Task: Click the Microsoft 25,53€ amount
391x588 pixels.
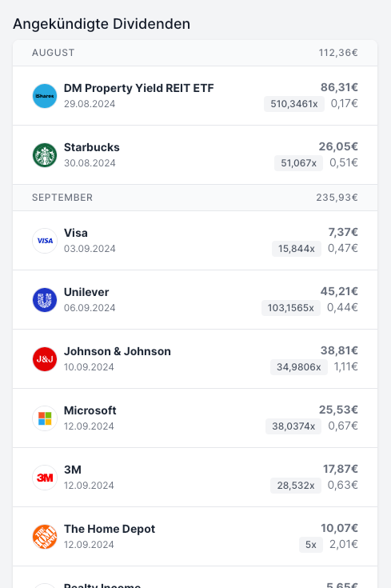Action: pyautogui.click(x=338, y=410)
